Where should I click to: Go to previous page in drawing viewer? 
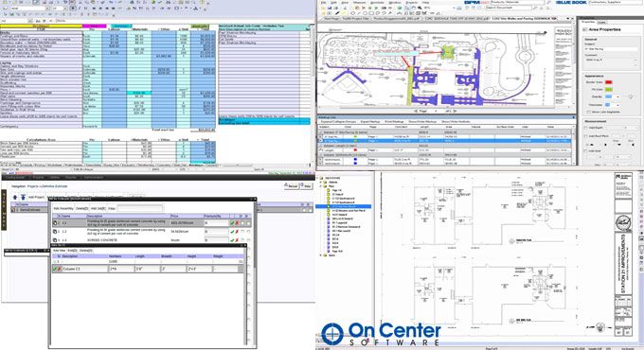[x=416, y=111]
